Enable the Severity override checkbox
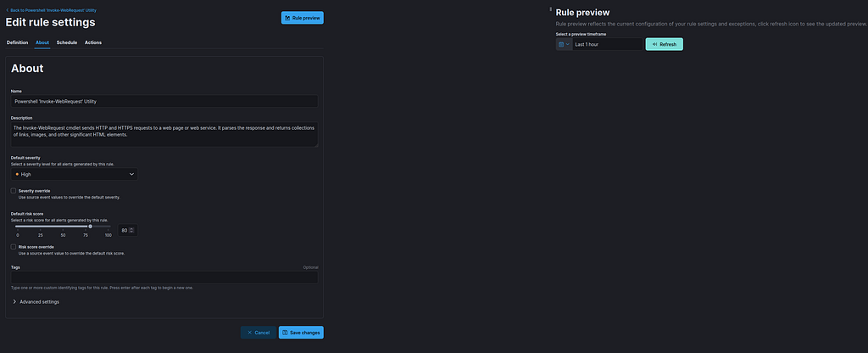 (x=14, y=191)
